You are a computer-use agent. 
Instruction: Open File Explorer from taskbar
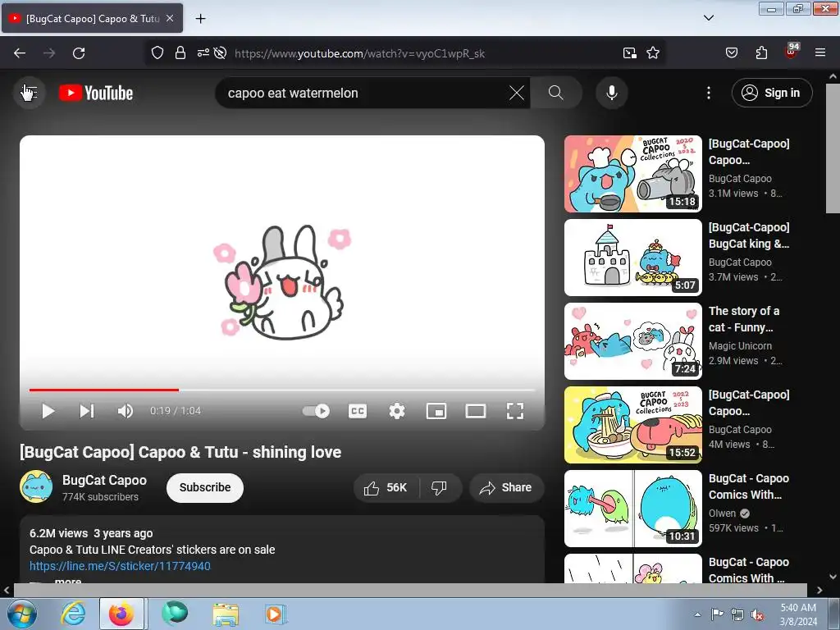click(x=226, y=614)
